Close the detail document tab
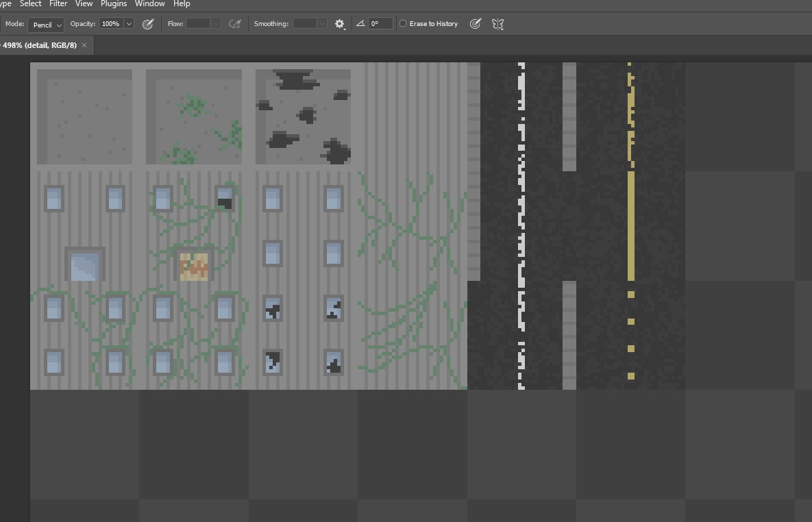The height and width of the screenshot is (522, 812). (84, 45)
